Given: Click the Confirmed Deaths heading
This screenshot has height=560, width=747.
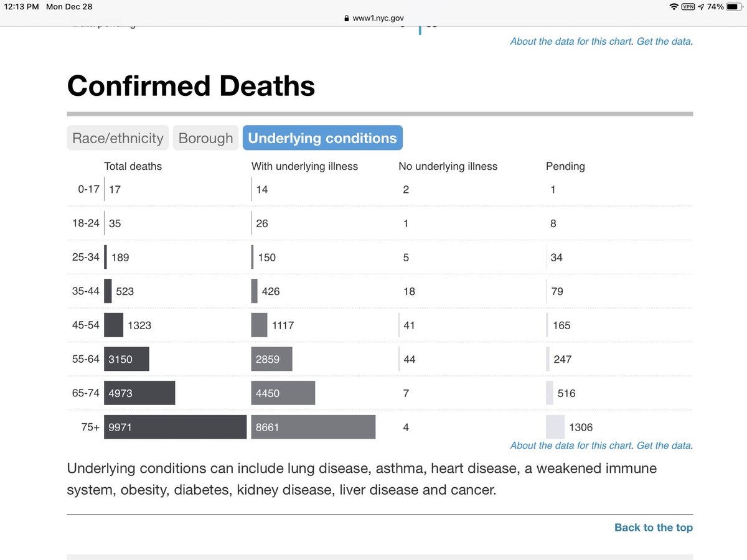Looking at the screenshot, I should click(x=191, y=85).
